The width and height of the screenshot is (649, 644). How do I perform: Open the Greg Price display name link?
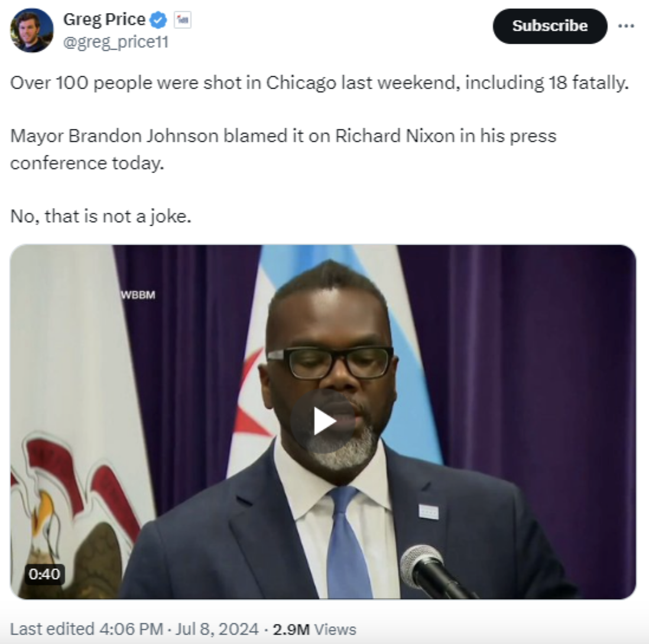[x=104, y=19]
